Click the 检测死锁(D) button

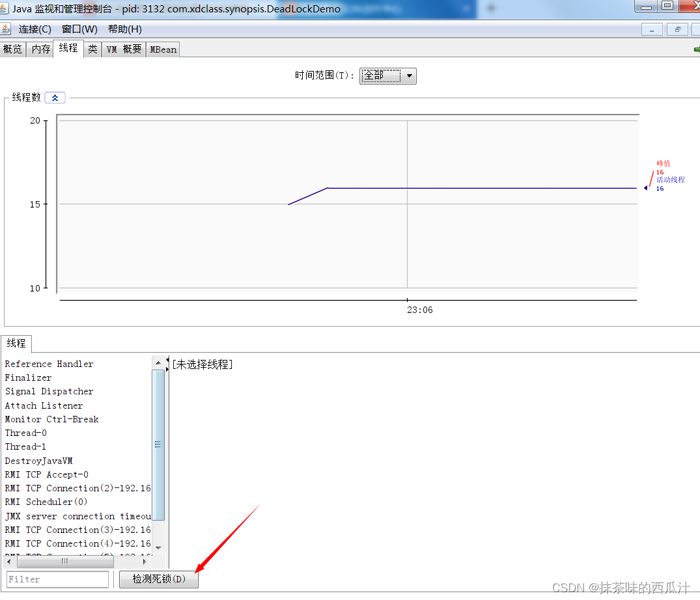(159, 579)
